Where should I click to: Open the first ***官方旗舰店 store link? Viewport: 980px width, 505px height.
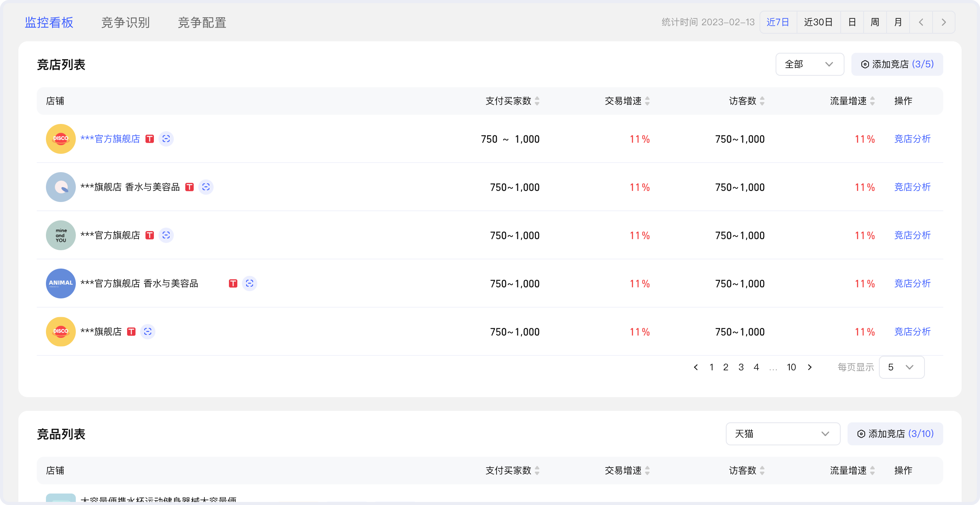point(110,139)
